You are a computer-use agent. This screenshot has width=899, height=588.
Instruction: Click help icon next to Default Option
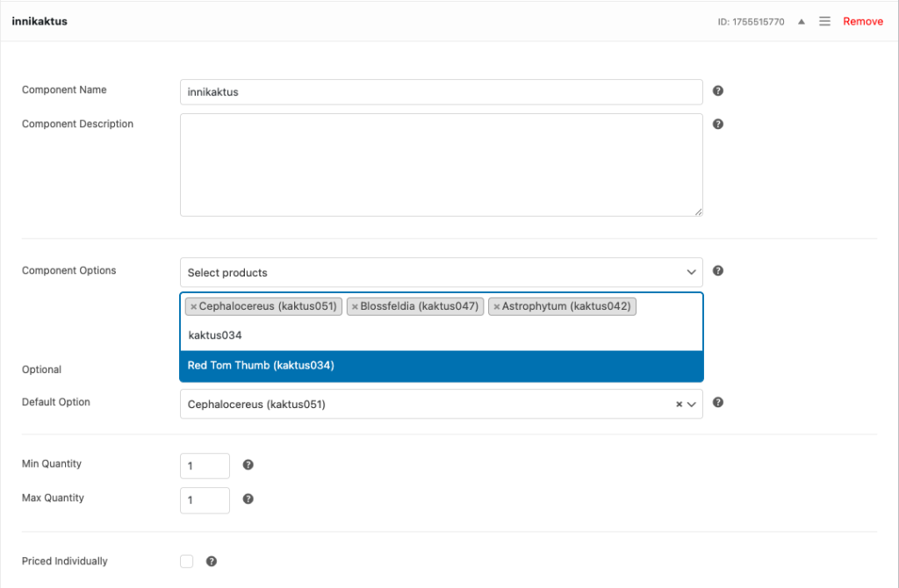tap(718, 403)
